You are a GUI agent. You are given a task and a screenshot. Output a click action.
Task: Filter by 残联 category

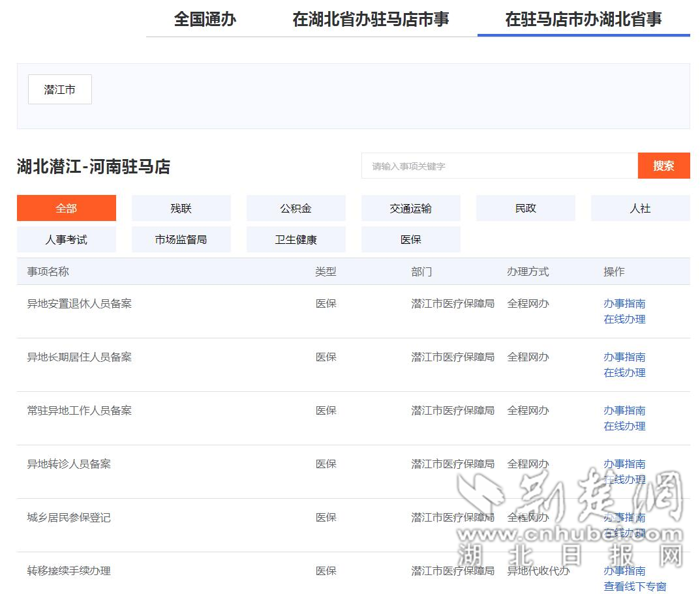click(x=181, y=208)
